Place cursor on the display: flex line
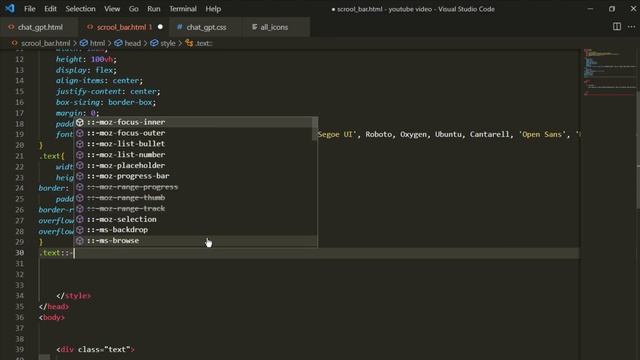 pyautogui.click(x=86, y=70)
